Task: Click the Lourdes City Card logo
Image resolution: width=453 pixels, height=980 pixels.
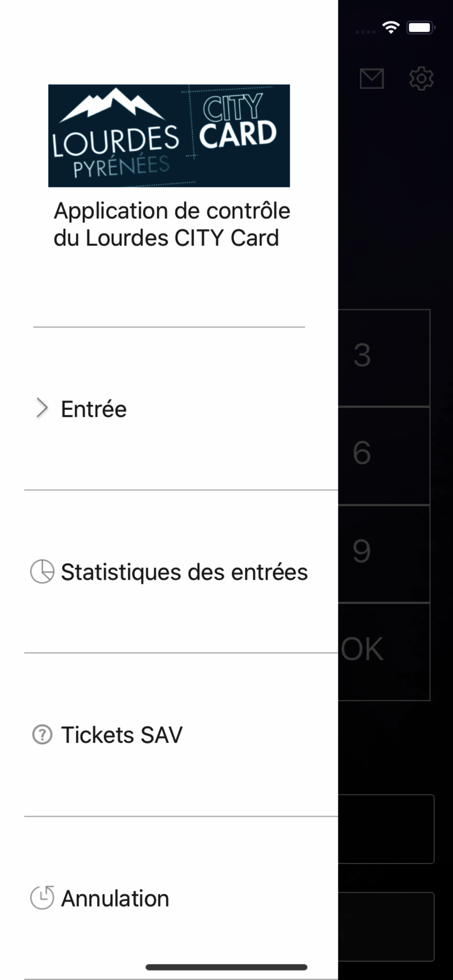Action: 169,136
